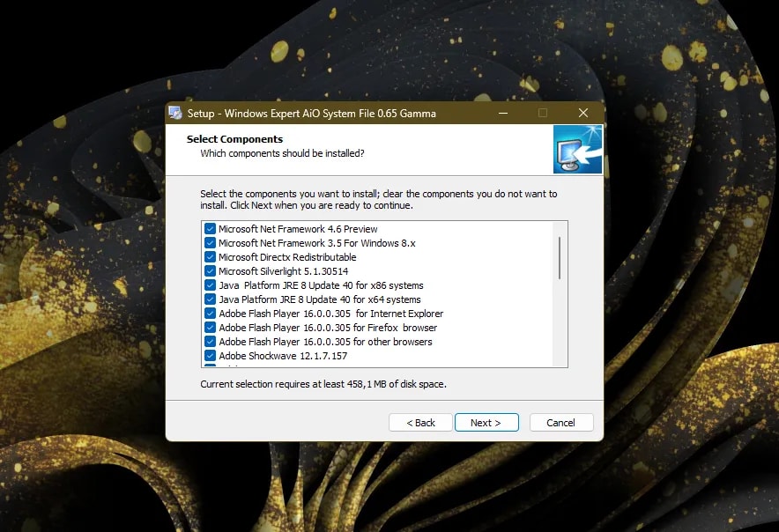Viewport: 779px width, 532px height.
Task: Cancel the setup wizard
Action: tap(561, 423)
